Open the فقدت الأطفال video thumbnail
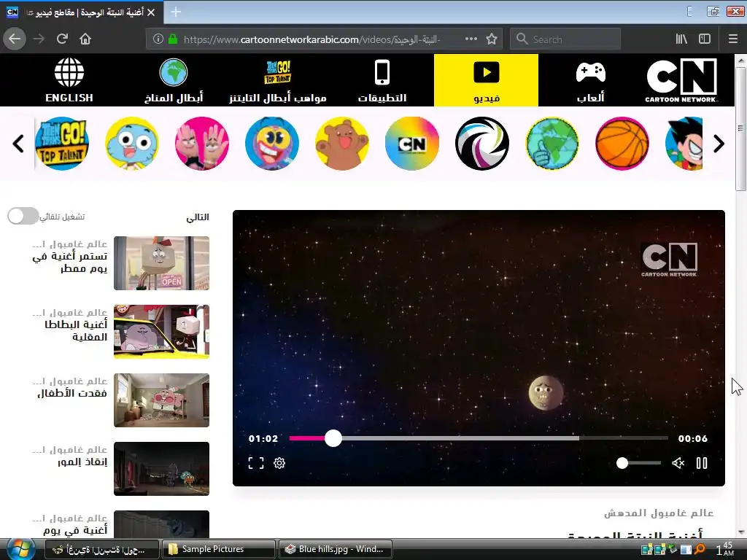Screen dimensions: 747x560 click(161, 400)
